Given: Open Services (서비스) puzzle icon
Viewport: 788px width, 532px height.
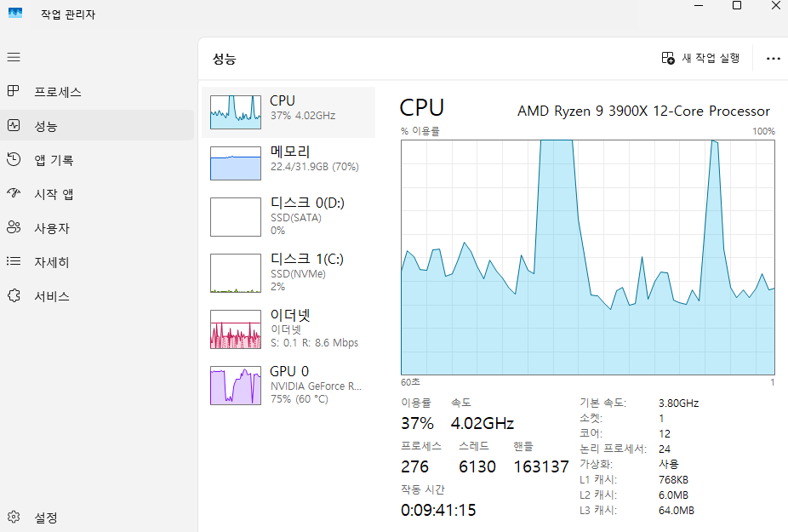Looking at the screenshot, I should (14, 296).
